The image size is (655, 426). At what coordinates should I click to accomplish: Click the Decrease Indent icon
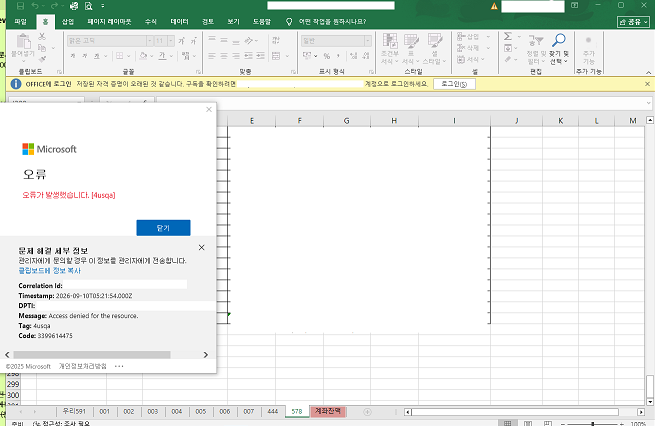click(249, 56)
